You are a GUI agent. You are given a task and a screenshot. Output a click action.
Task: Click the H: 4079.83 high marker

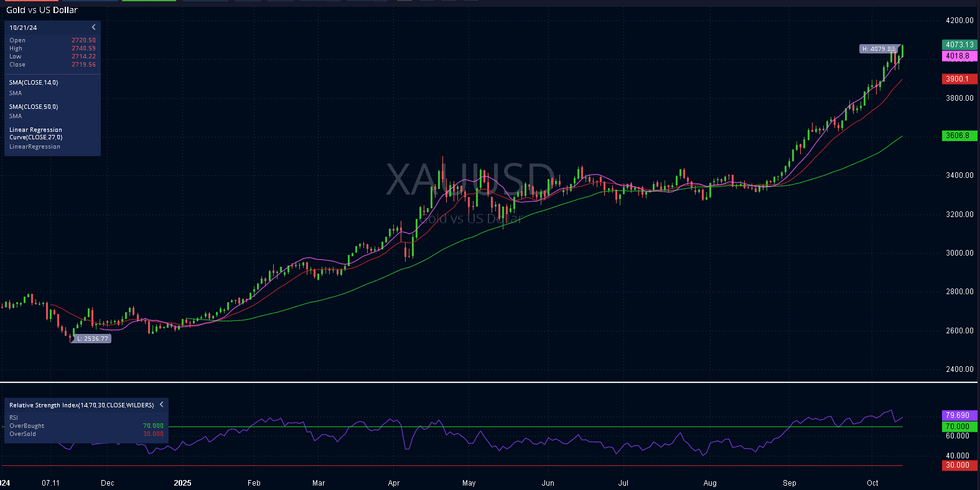(878, 49)
